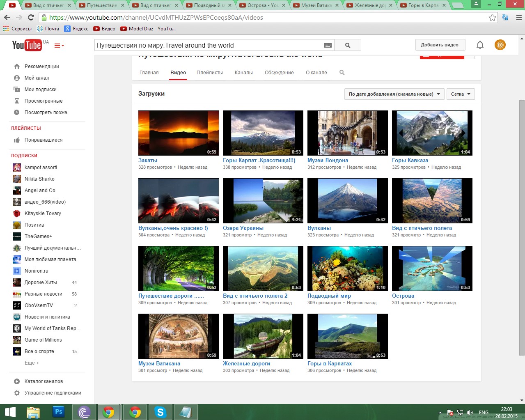Click the Путешествие дороги thumbnail
The image size is (525, 420).
(x=179, y=269)
